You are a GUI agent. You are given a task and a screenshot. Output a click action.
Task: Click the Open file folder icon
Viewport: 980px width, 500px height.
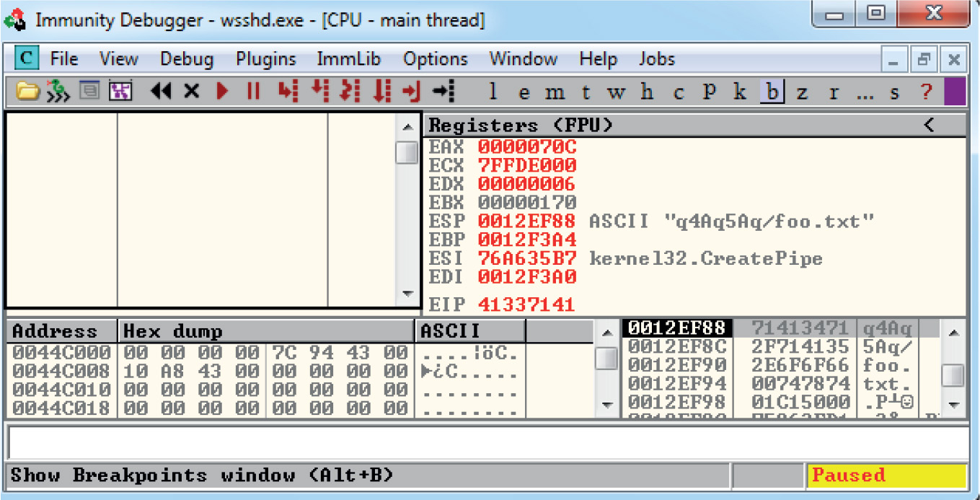click(x=27, y=92)
